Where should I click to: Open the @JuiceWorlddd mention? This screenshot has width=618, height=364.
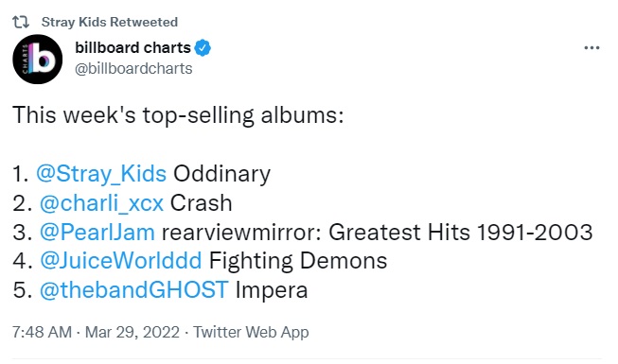point(120,261)
